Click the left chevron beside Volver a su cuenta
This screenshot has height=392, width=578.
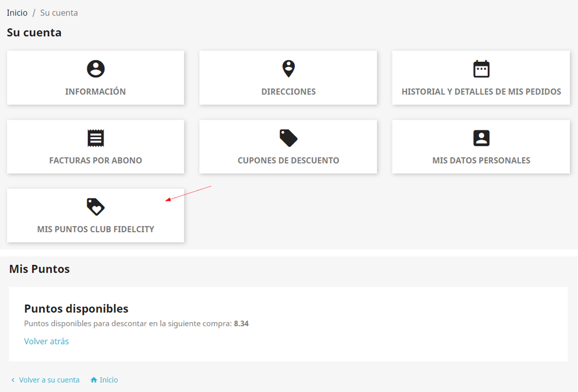coord(13,380)
